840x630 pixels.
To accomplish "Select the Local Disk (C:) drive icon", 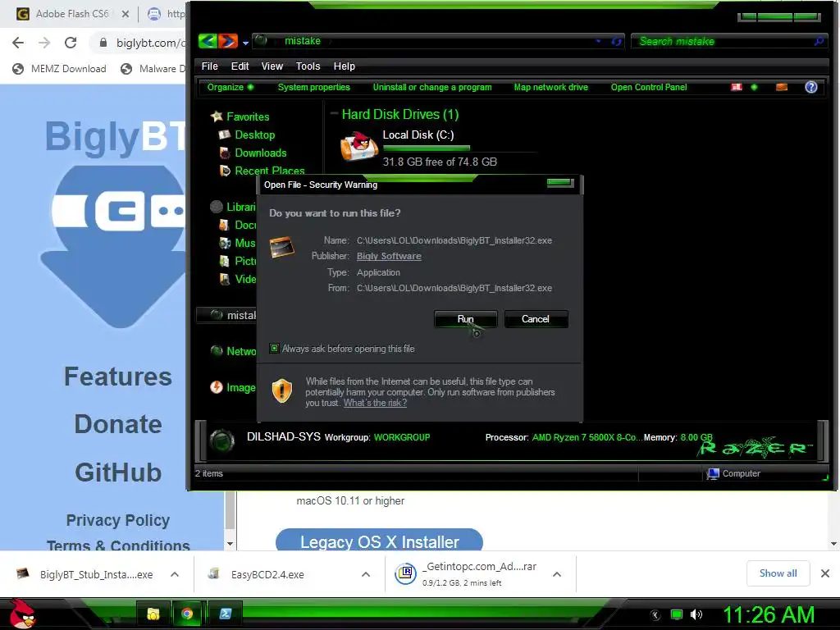I will click(359, 147).
